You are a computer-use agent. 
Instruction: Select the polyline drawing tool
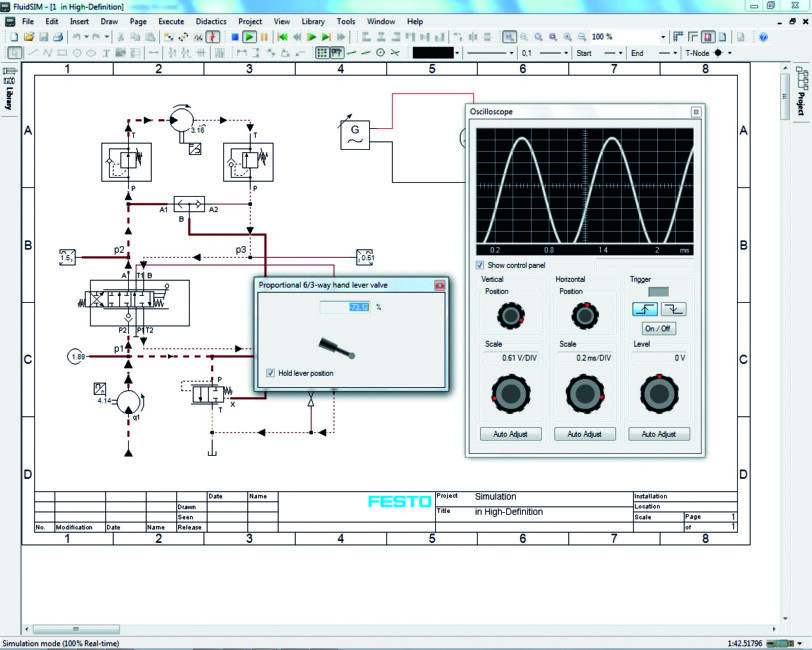pos(48,53)
